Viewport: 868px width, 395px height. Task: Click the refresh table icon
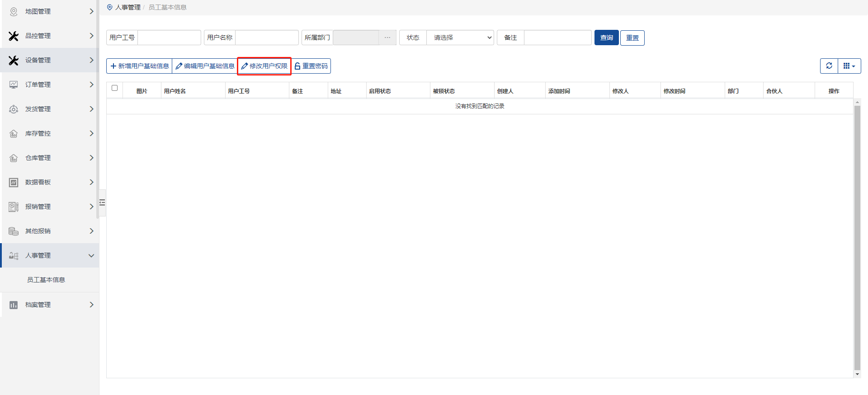point(829,66)
